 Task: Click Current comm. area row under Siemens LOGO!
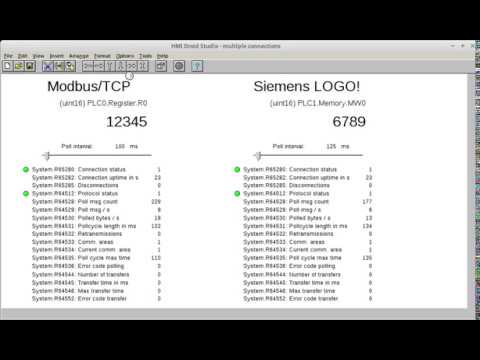(x=308, y=250)
